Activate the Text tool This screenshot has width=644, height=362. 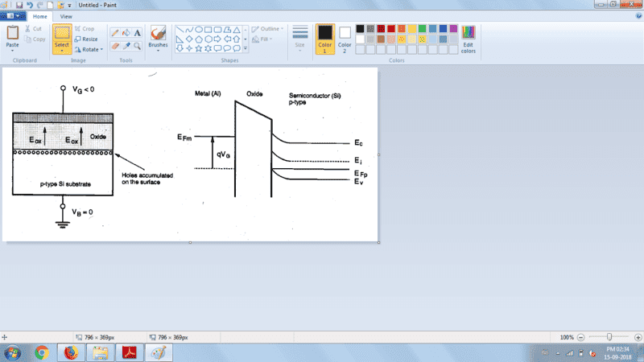[x=137, y=33]
